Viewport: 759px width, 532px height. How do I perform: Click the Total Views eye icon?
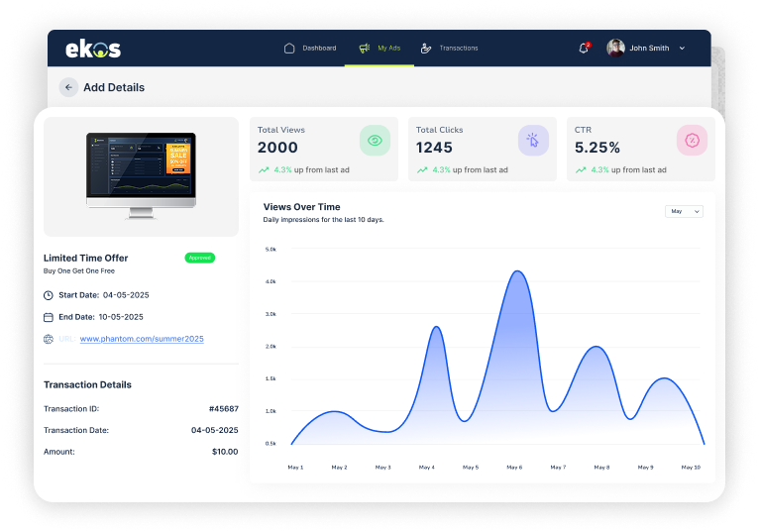click(375, 141)
